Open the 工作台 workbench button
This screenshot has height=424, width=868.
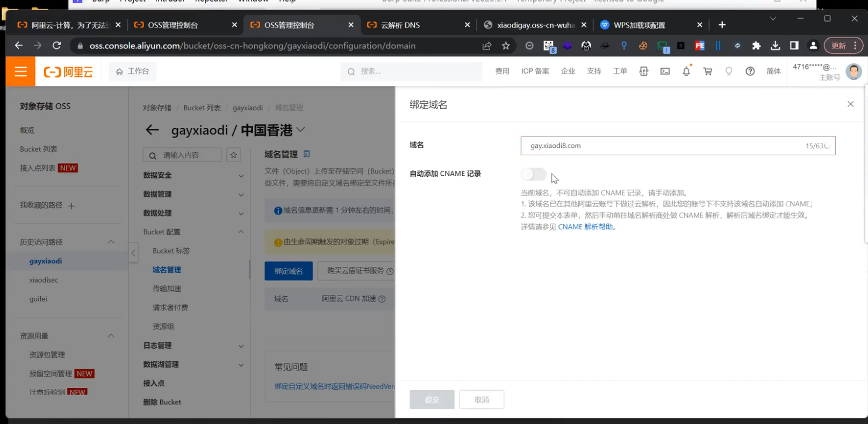pos(133,71)
